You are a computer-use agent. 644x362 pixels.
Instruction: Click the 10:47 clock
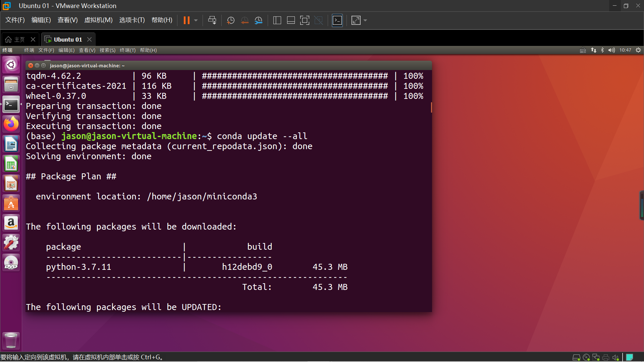[625, 50]
